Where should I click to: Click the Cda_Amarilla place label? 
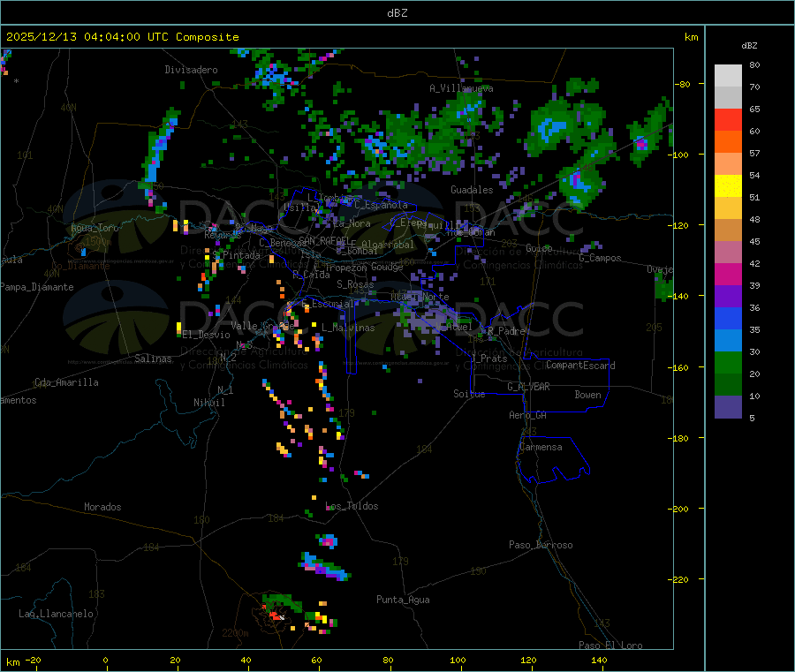coord(66,382)
